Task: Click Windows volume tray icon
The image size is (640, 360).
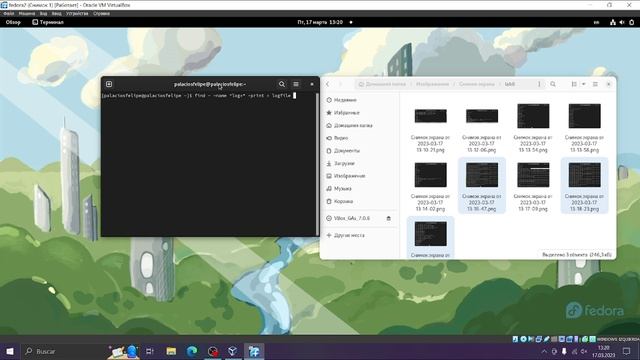Action: coord(584,351)
